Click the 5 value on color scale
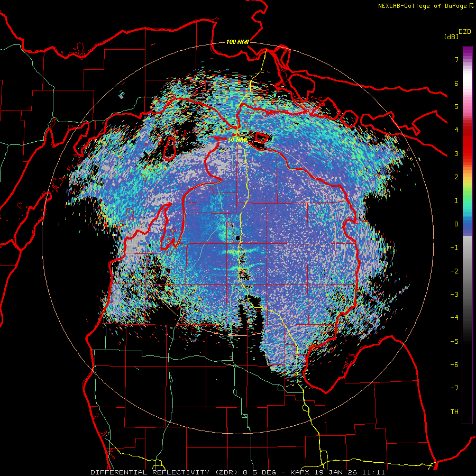The height and width of the screenshot is (476, 476). coord(456,106)
